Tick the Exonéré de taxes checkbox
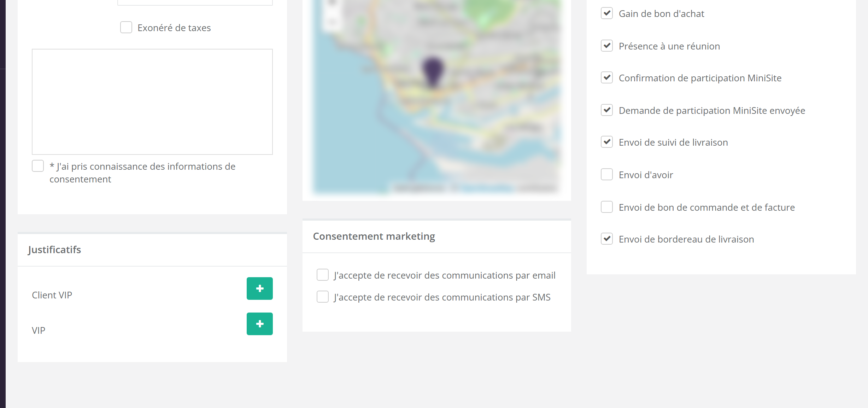 coord(126,28)
